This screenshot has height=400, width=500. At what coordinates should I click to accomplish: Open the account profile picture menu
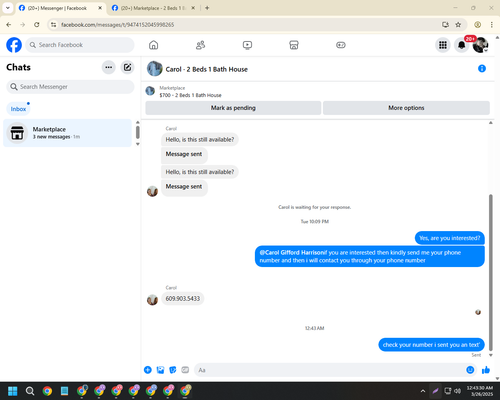point(480,45)
